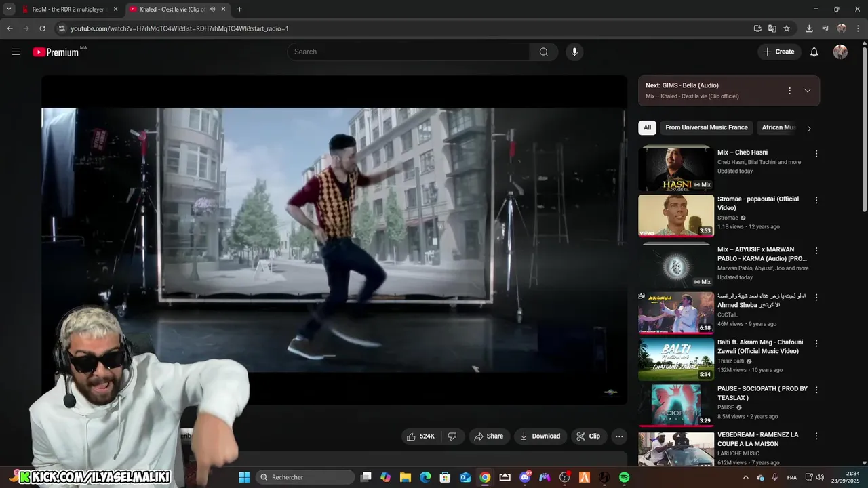Image resolution: width=868 pixels, height=488 pixels.
Task: Open menu for Stromae papaoutai video
Action: tap(816, 201)
